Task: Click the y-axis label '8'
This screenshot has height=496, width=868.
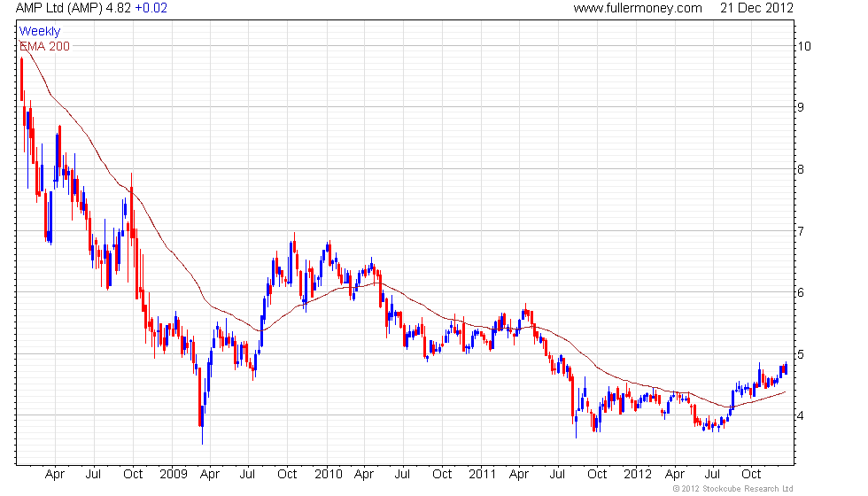Action: point(801,169)
